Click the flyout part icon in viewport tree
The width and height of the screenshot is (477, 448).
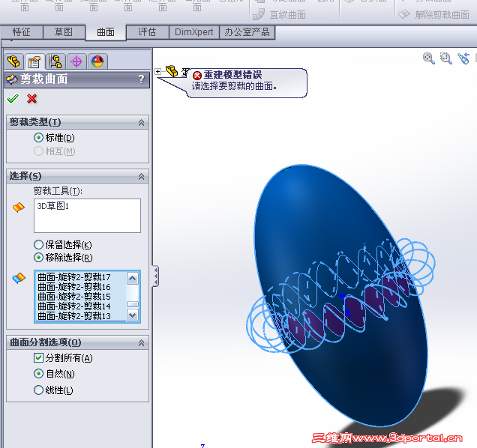(172, 71)
